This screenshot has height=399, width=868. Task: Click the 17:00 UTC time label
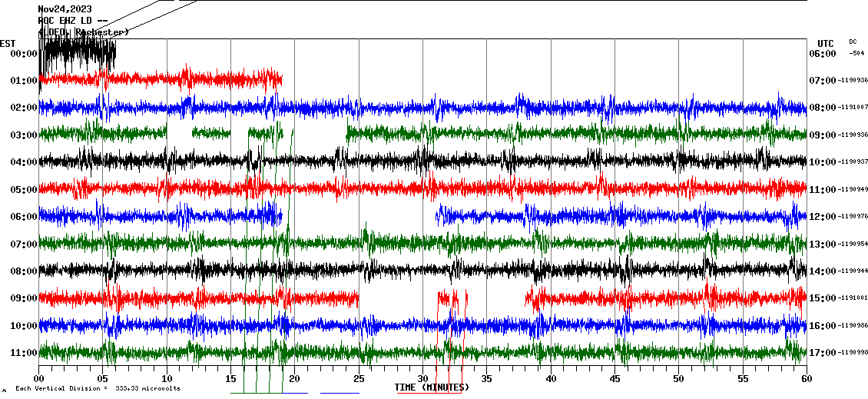coord(822,353)
